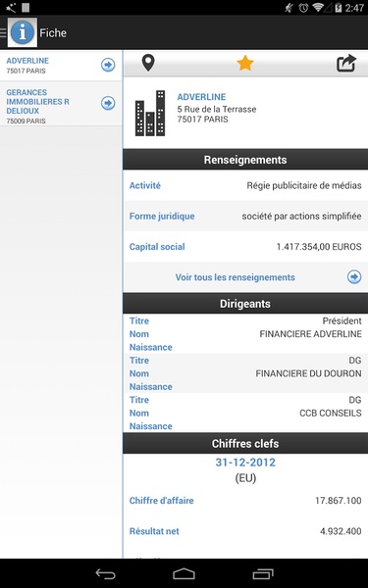Tap Régie publicitaire de médias value

[304, 185]
